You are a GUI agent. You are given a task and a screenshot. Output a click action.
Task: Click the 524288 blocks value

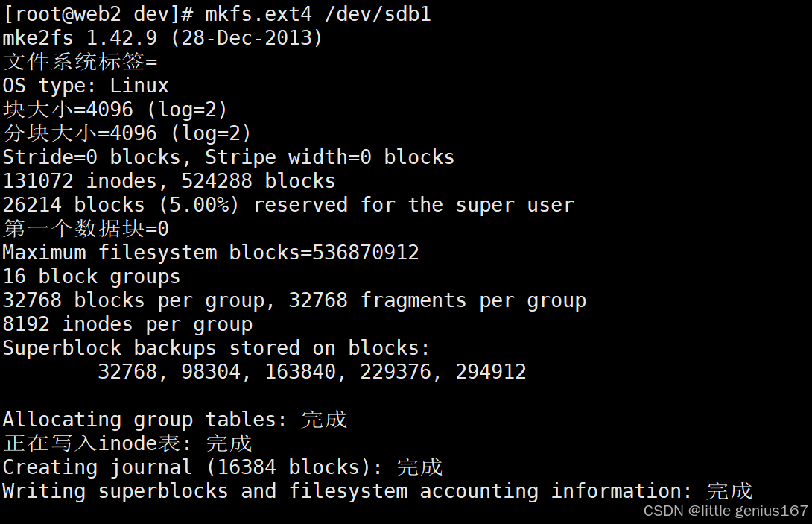pyautogui.click(x=258, y=181)
